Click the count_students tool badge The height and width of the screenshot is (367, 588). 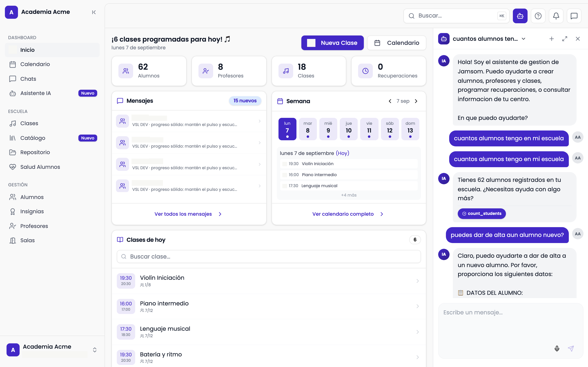pos(482,214)
